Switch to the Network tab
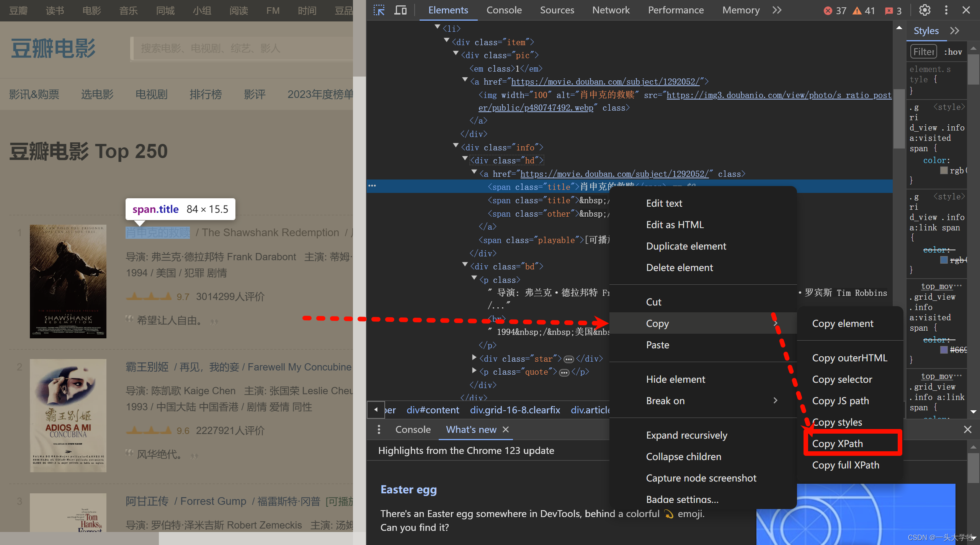Screen dimensions: 980x545 611,10
